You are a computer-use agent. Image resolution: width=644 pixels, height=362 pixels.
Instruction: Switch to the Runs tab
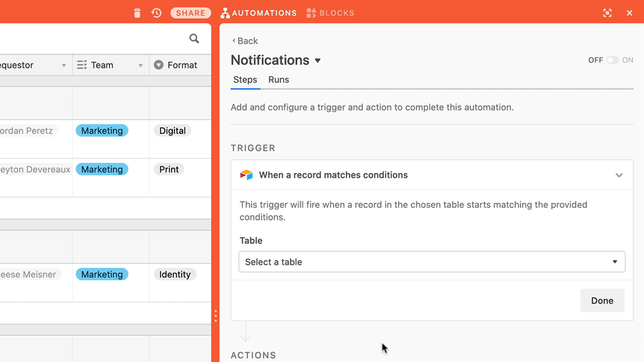click(278, 80)
